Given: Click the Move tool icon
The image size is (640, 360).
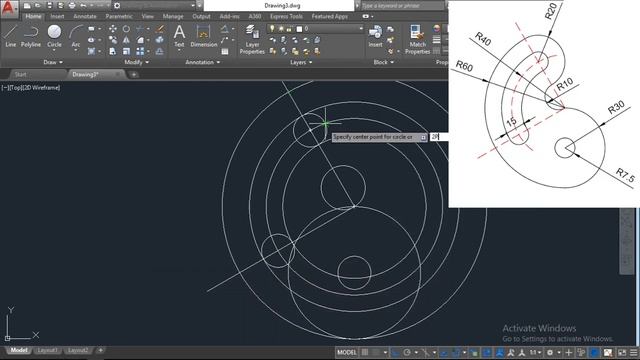Looking at the screenshot, I should coord(113,29).
